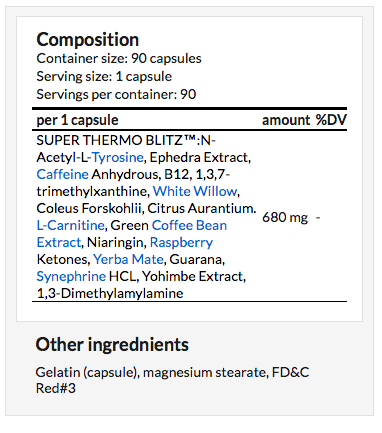
Task: Click the blue Extract link before Niaringin
Action: tap(59, 242)
